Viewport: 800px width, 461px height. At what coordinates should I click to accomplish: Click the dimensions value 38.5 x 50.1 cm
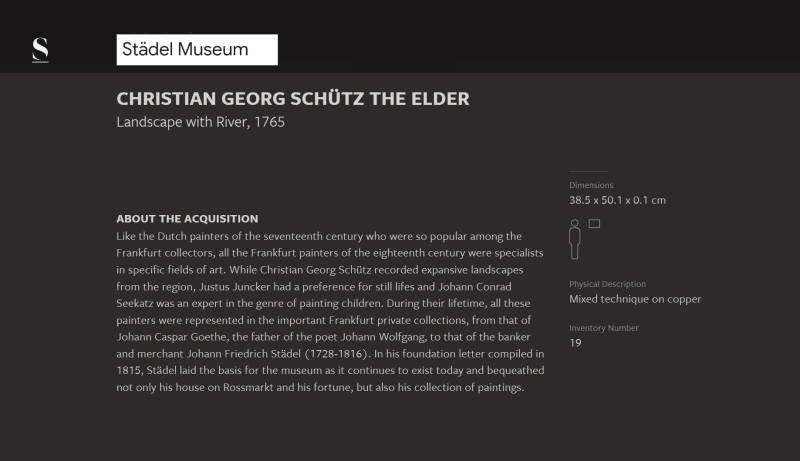click(617, 200)
